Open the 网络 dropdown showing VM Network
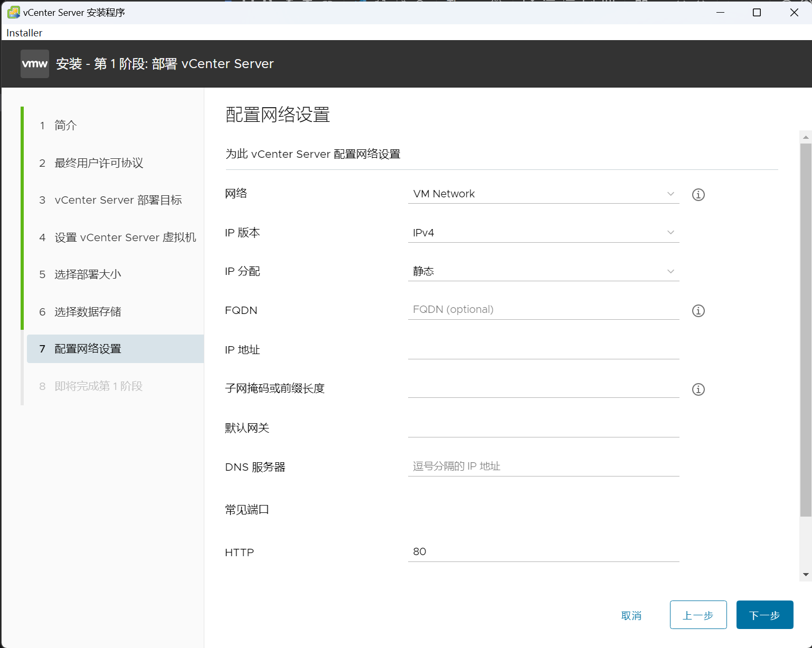Image resolution: width=812 pixels, height=648 pixels. click(543, 194)
